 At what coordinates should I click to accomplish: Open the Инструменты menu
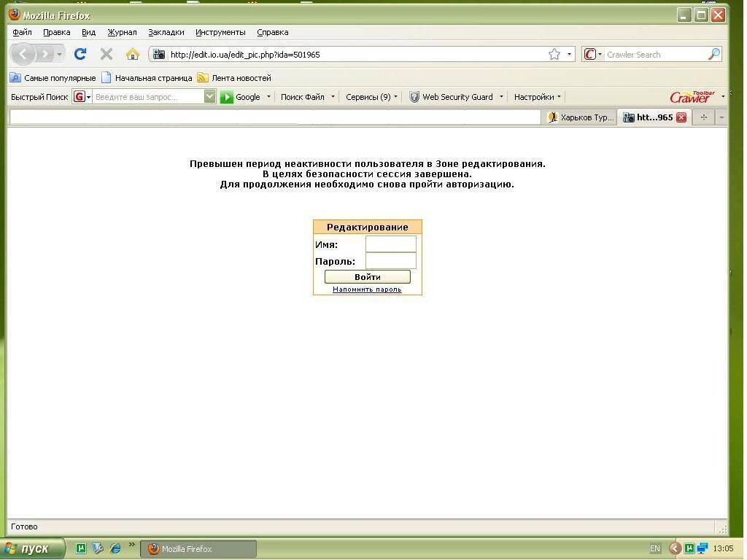click(220, 32)
